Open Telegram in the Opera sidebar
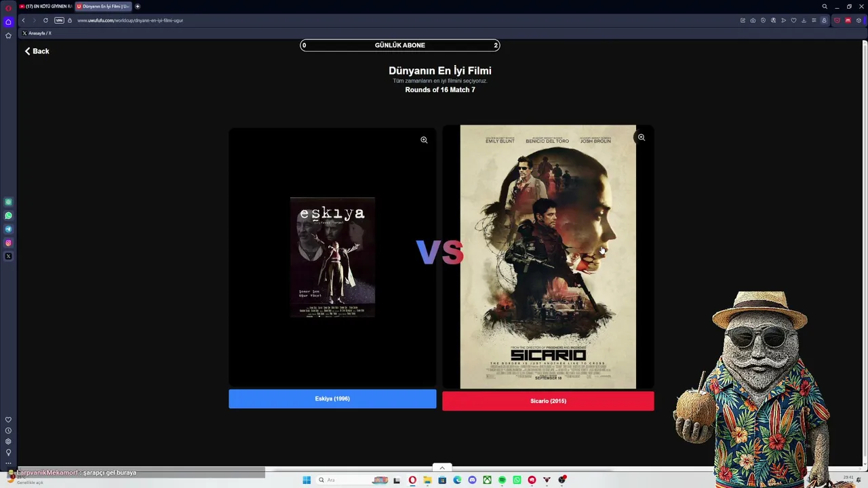This screenshot has width=868, height=488. coord(8,229)
